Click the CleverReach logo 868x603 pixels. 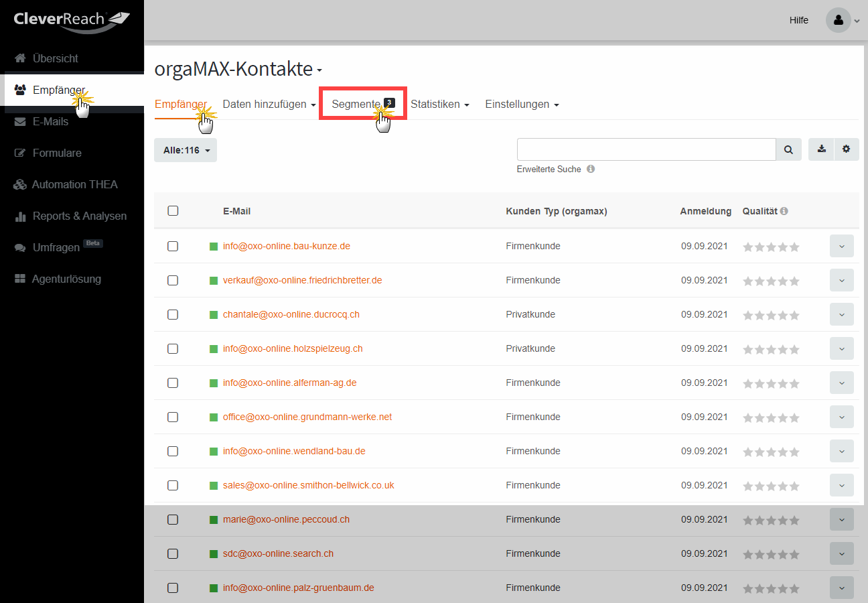72,21
